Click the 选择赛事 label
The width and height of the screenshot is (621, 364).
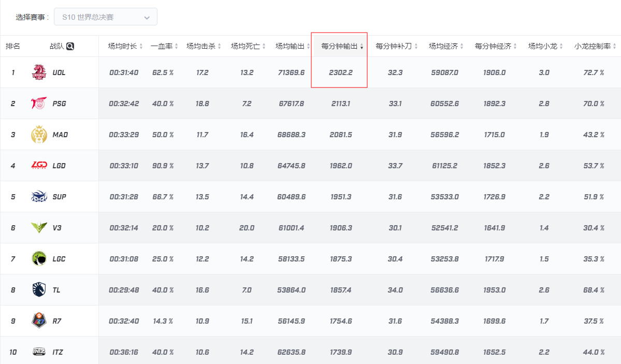32,17
